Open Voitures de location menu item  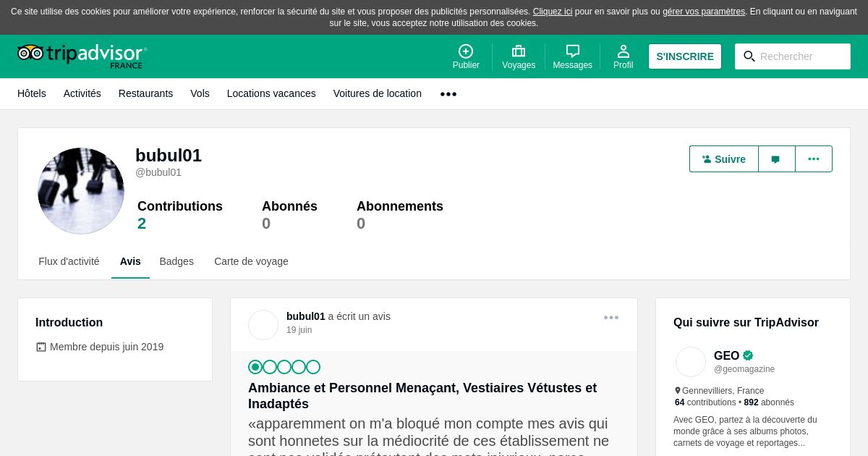[x=378, y=93]
